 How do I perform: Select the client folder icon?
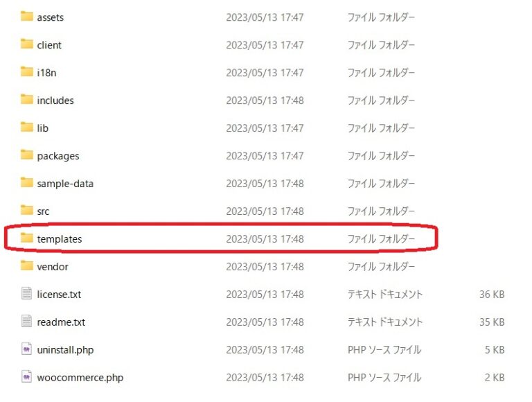pos(27,44)
